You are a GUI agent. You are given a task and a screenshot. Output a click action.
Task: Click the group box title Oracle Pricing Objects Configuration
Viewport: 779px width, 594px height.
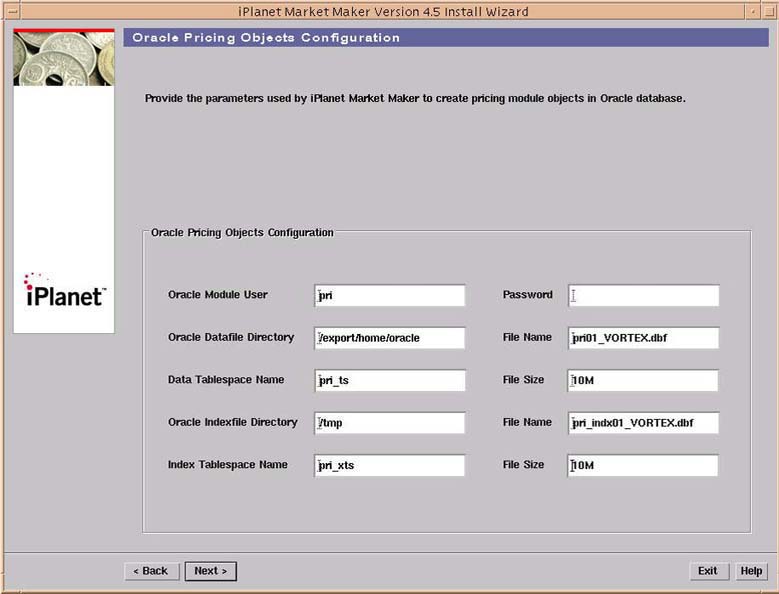[242, 233]
